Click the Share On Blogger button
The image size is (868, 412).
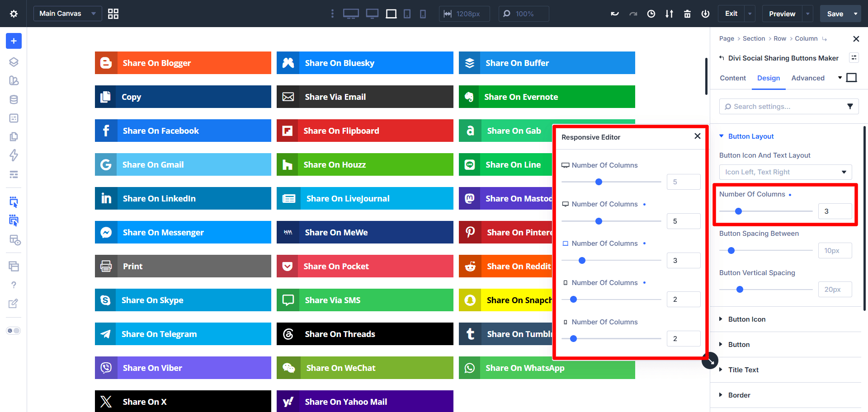click(x=183, y=63)
